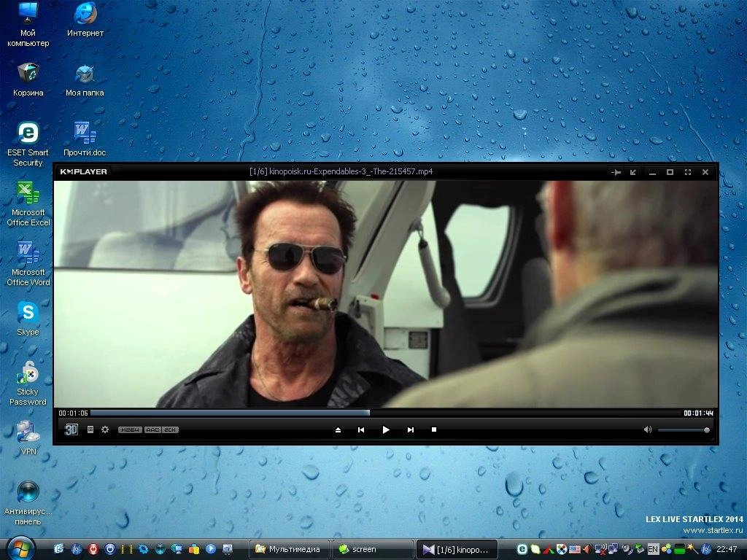Open ESET tray icon
The image size is (747, 560).
522,549
